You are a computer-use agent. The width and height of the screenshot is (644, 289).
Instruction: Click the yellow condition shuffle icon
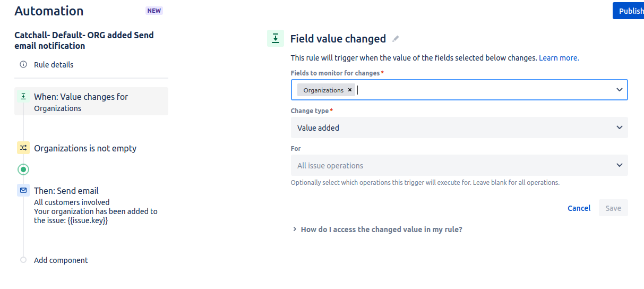(23, 148)
